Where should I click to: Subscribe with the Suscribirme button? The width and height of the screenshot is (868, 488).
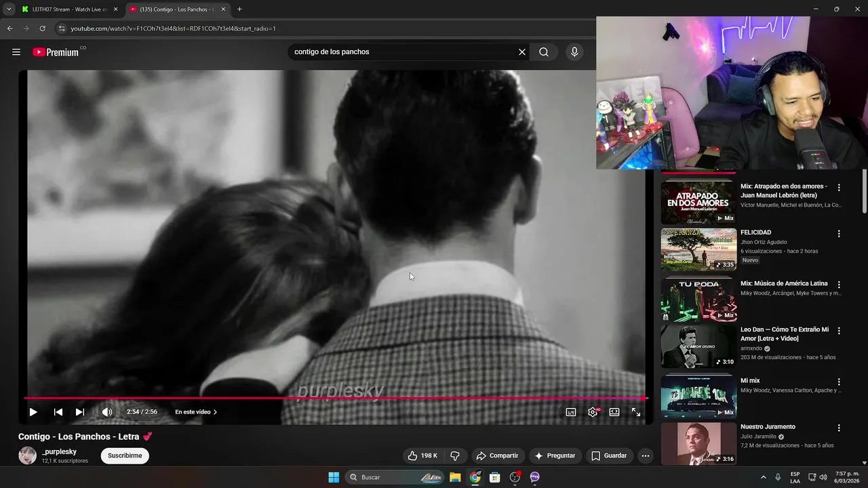[125, 455]
